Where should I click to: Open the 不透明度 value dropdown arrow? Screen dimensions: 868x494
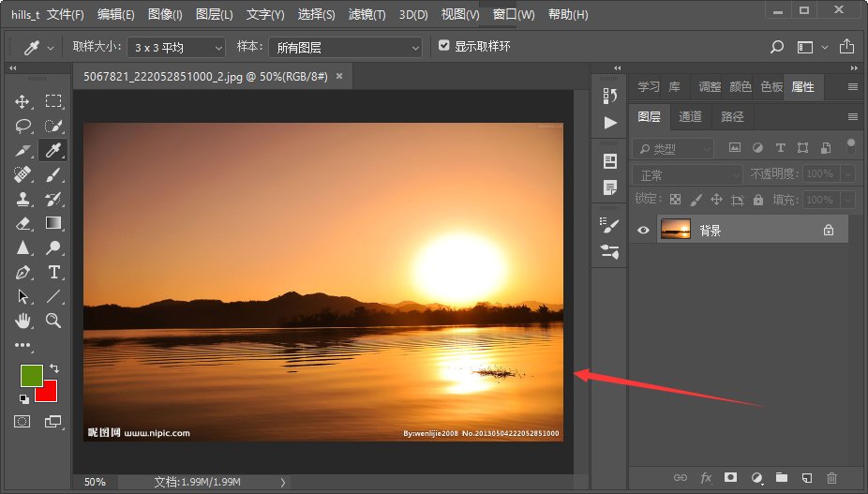pyautogui.click(x=848, y=174)
